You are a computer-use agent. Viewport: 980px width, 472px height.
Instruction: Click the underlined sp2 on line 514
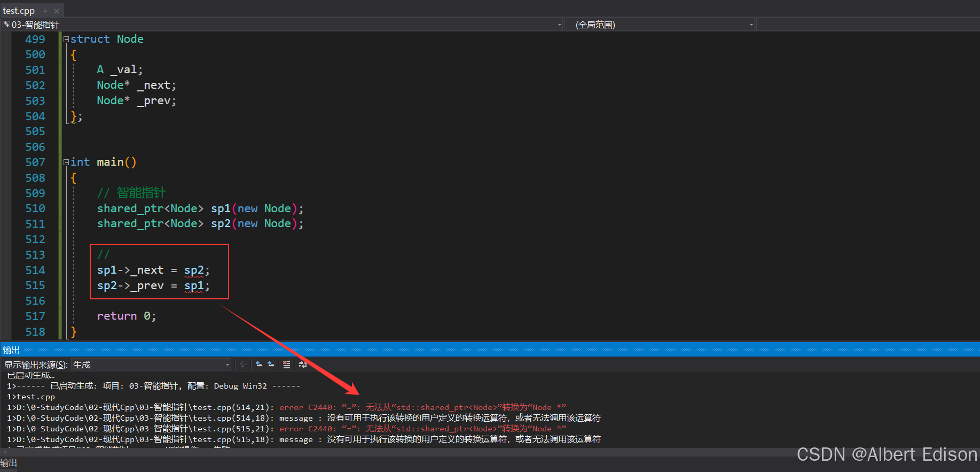[x=193, y=270]
